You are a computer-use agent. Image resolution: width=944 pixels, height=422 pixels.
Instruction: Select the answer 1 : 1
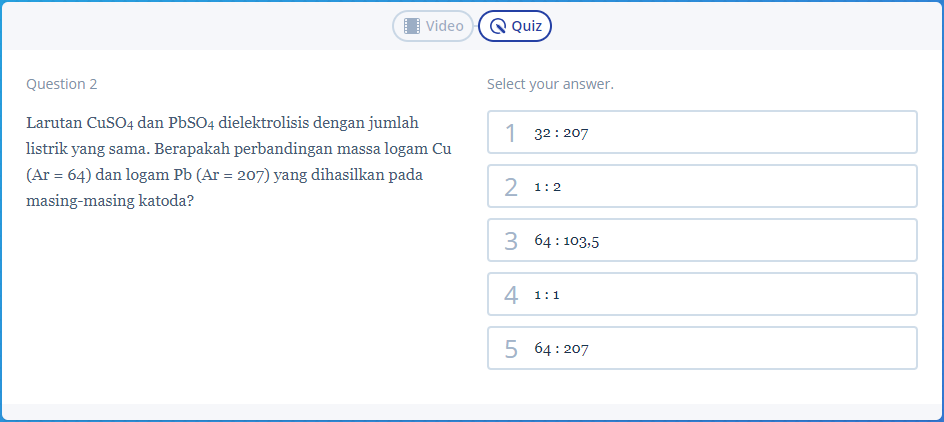[702, 294]
